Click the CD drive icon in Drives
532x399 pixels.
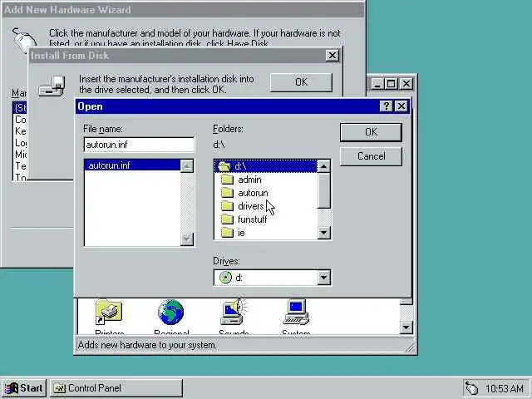pyautogui.click(x=225, y=278)
